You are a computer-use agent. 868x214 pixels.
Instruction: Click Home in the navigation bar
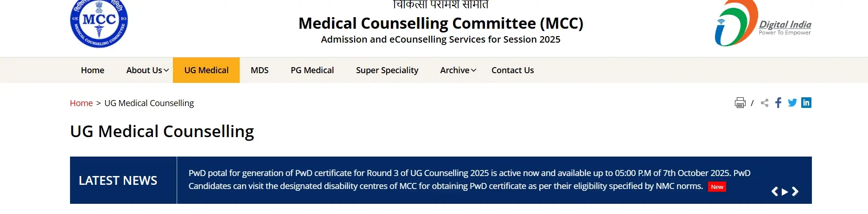tap(93, 70)
